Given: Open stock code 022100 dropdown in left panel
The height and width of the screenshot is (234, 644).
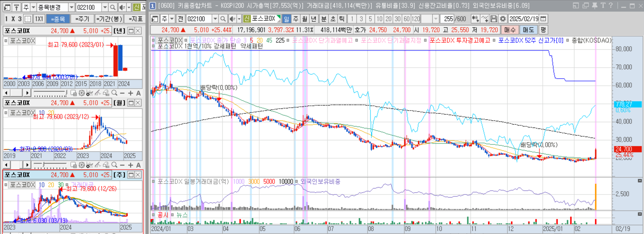Looking at the screenshot, I should pyautogui.click(x=105, y=7).
